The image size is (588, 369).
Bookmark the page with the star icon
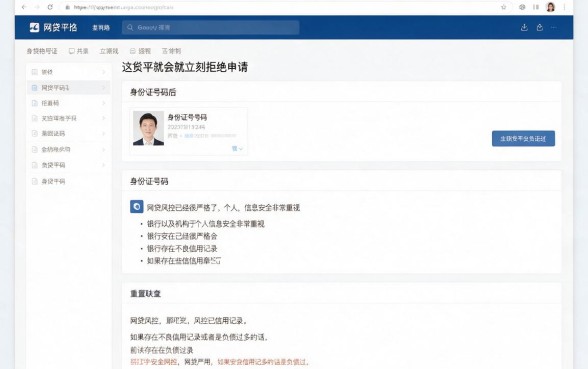tap(504, 7)
